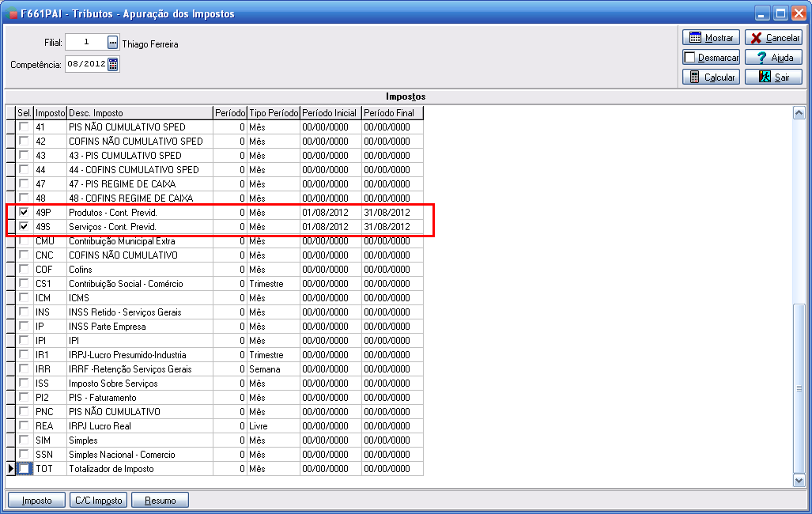
Task: Open the Resumo tab
Action: 160,501
